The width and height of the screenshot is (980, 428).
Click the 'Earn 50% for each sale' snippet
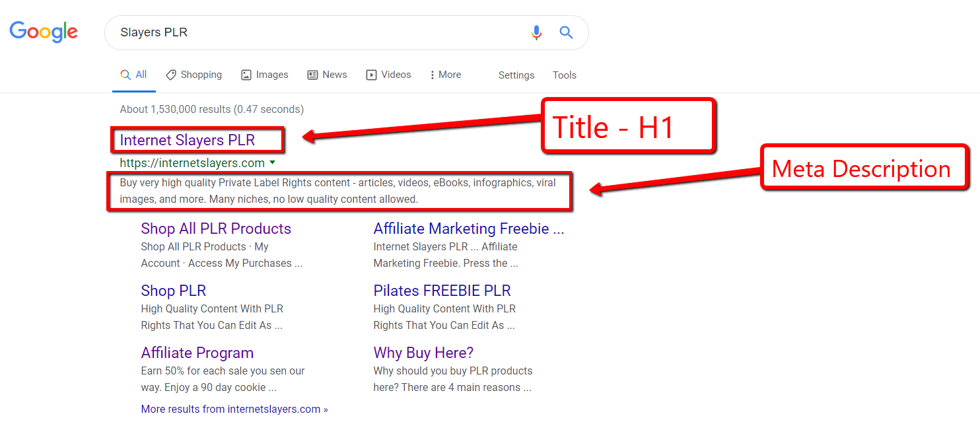point(223,379)
